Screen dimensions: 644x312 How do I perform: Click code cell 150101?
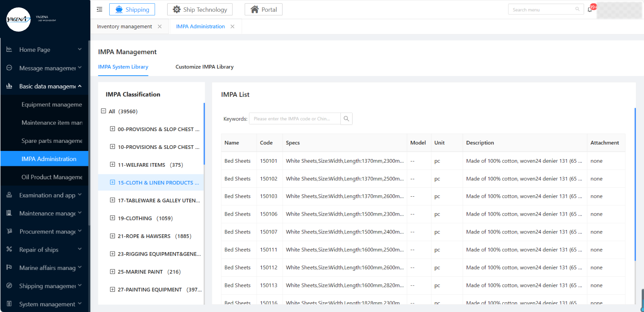(269, 161)
